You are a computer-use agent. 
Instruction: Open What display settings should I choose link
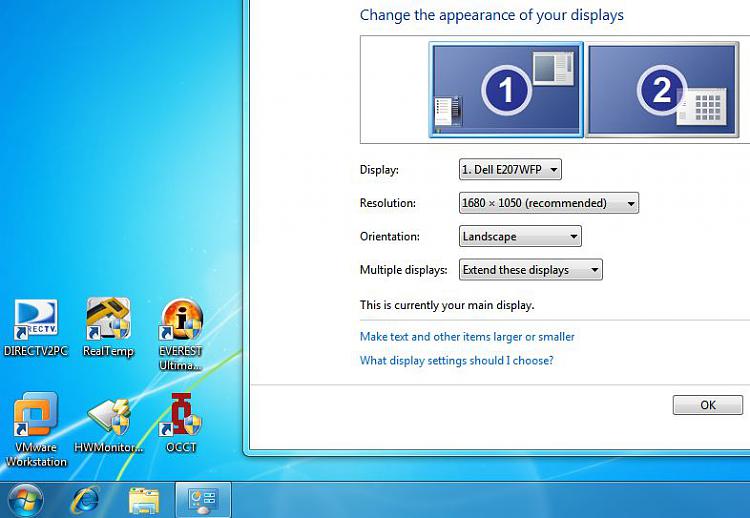point(456,360)
